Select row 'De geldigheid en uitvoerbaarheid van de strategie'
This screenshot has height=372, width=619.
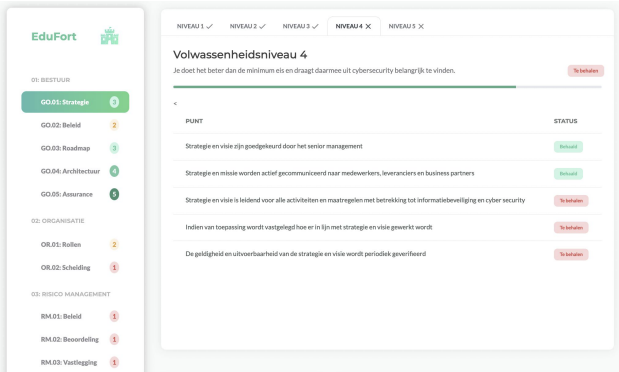point(387,254)
